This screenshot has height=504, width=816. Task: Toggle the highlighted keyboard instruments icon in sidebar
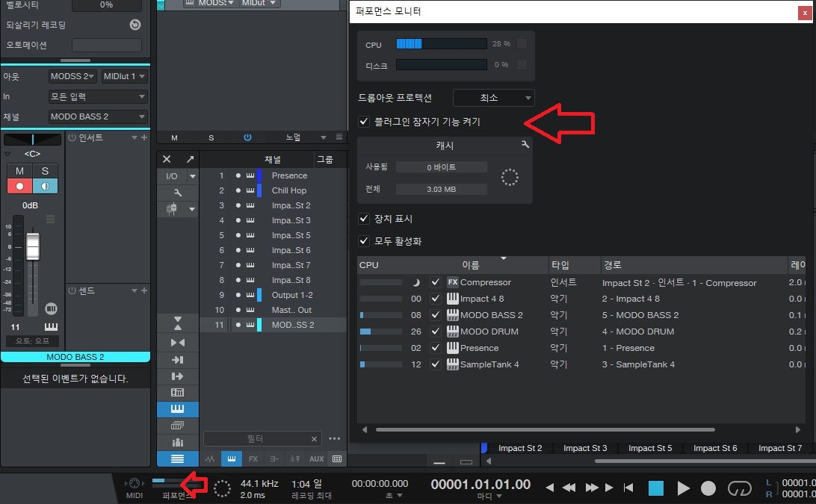[177, 409]
